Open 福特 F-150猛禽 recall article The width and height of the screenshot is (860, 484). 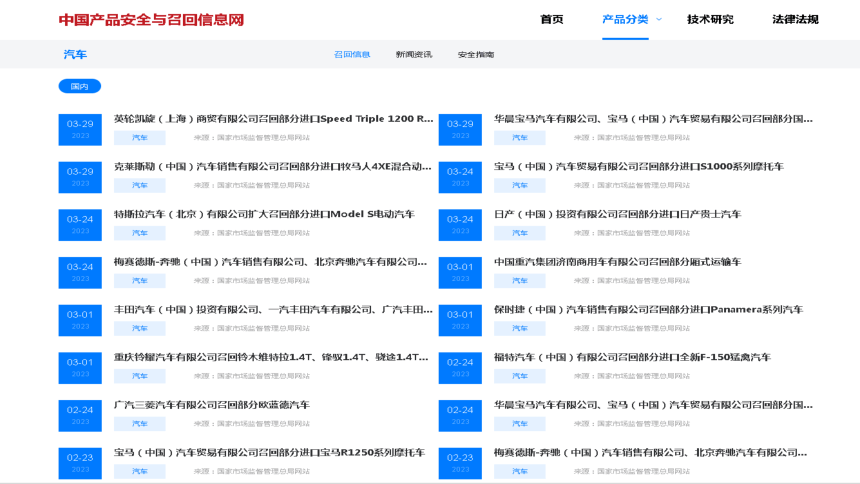(632, 357)
